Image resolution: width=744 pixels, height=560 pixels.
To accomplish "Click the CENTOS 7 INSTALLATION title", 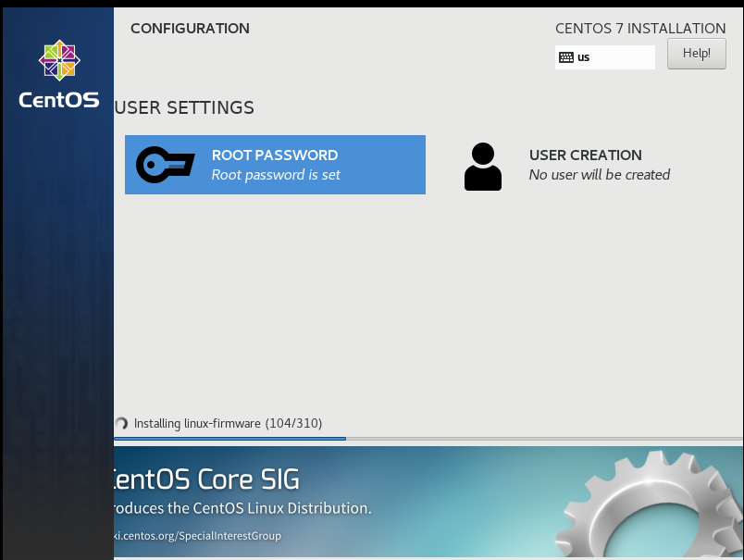I will tap(640, 29).
